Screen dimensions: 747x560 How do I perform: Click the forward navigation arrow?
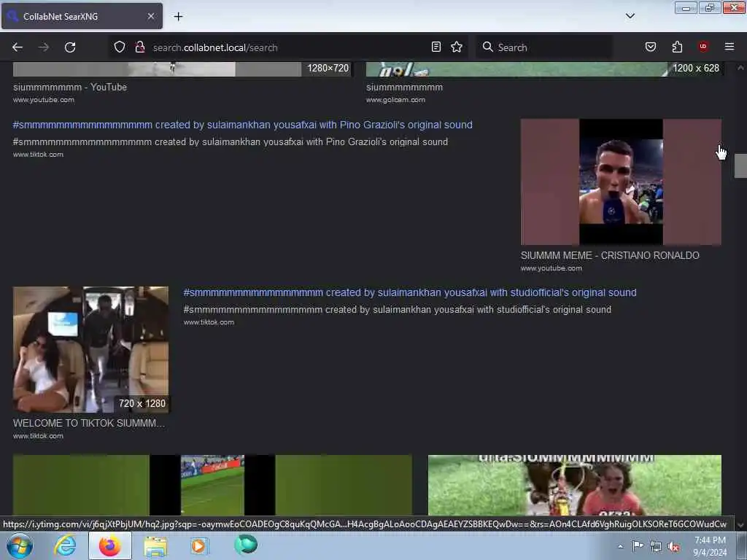point(43,47)
